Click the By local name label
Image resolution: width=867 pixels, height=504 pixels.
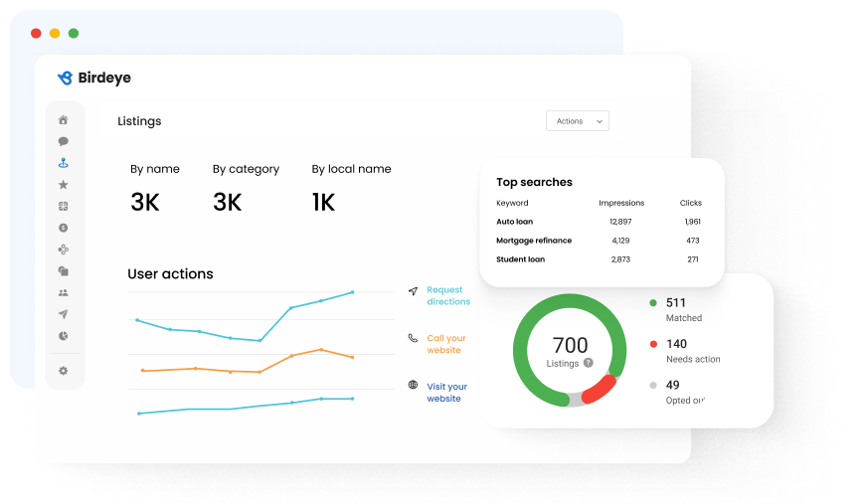click(x=351, y=169)
